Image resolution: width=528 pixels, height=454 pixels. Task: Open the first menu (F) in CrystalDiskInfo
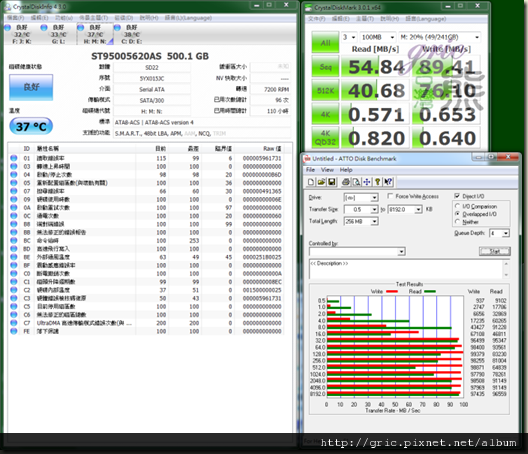coord(15,18)
